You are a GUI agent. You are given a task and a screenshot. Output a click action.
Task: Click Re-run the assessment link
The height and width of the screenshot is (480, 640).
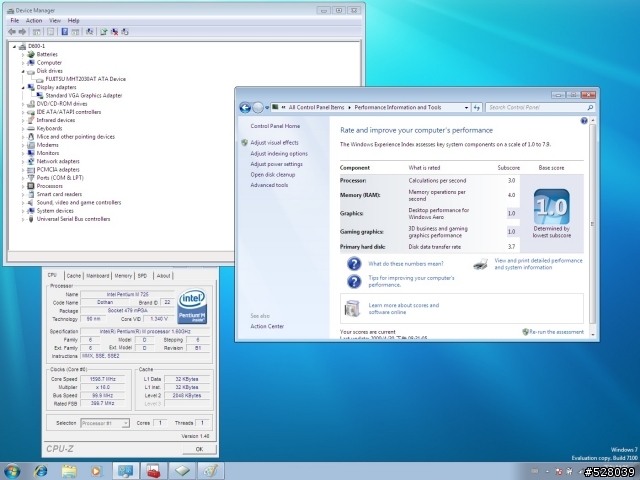tap(556, 332)
